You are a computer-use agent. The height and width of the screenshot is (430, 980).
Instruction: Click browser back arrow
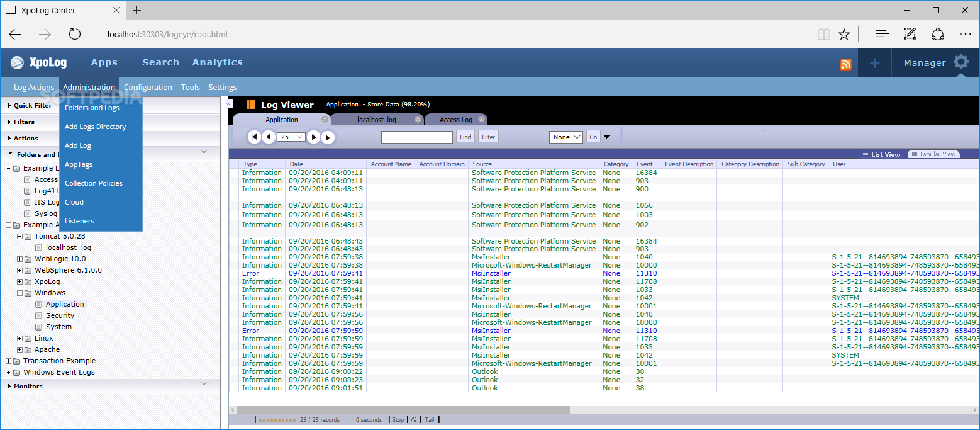[15, 34]
